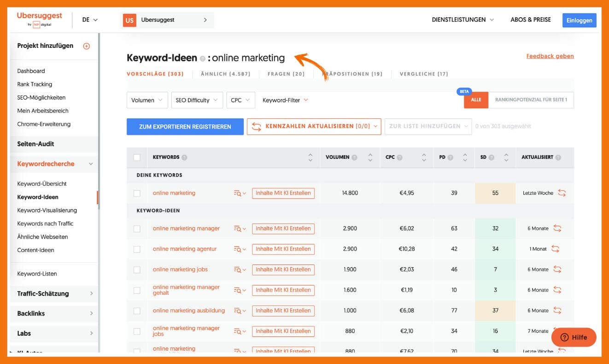
Task: Select checkbox for online marketing ausbildung
Action: 137,311
